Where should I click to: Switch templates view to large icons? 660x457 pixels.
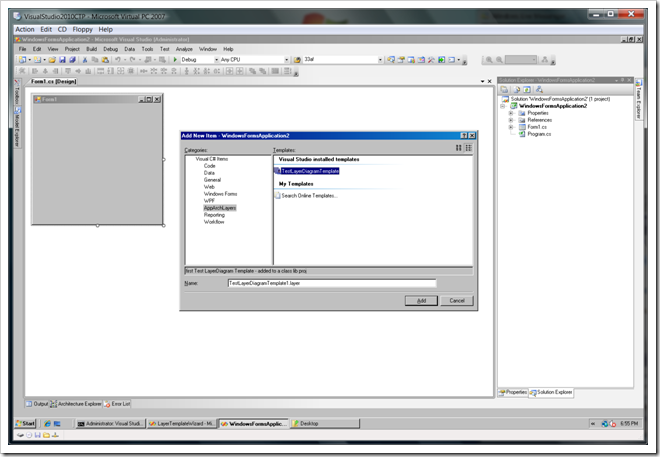459,148
